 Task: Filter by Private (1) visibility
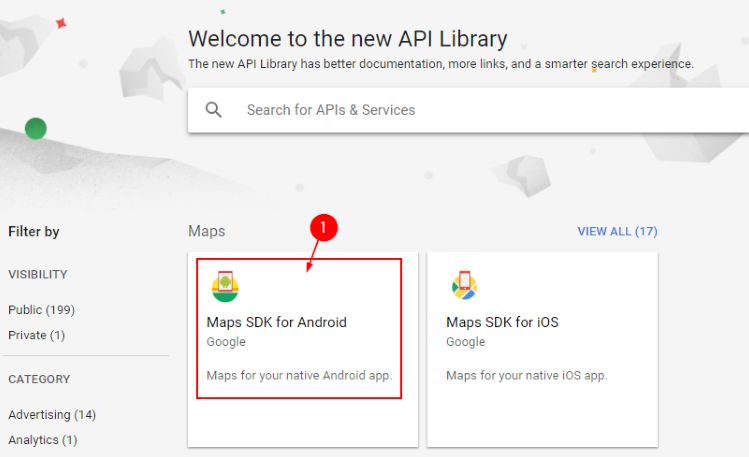tap(36, 335)
